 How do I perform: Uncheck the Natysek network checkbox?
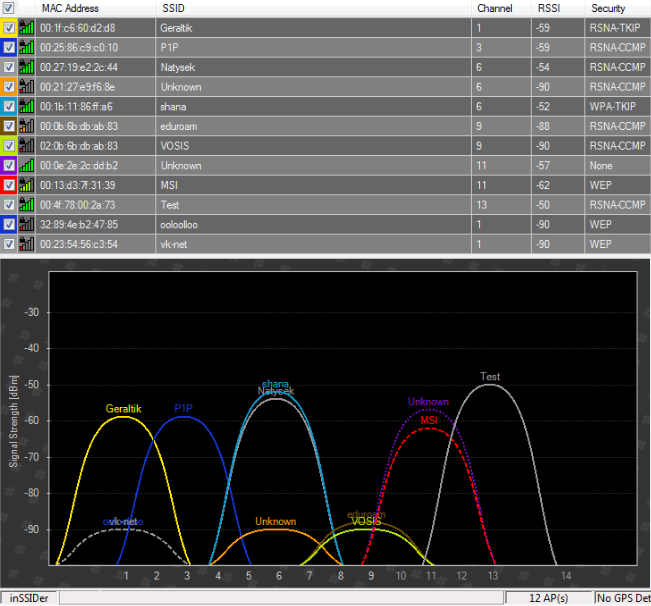pos(9,67)
